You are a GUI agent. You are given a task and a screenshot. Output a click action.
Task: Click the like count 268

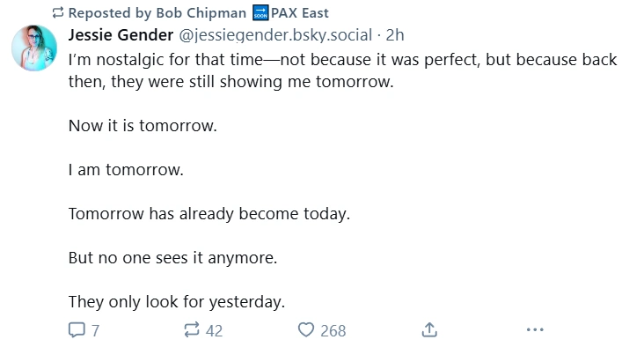333,330
